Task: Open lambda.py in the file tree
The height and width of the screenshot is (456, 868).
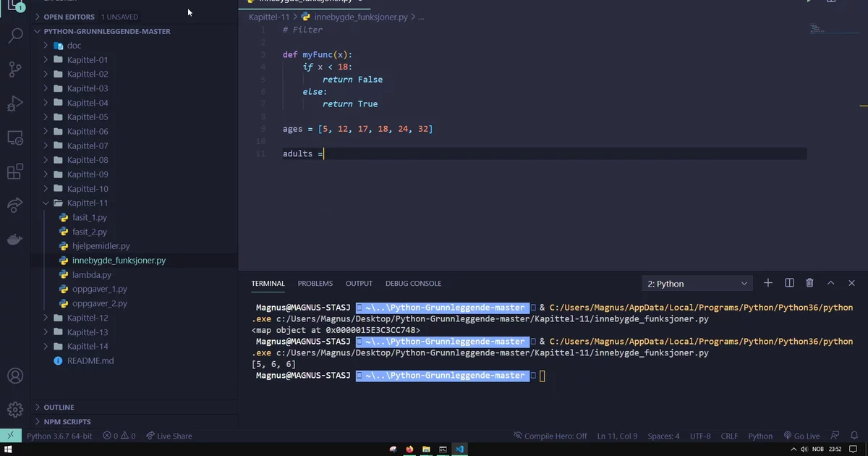Action: (92, 274)
